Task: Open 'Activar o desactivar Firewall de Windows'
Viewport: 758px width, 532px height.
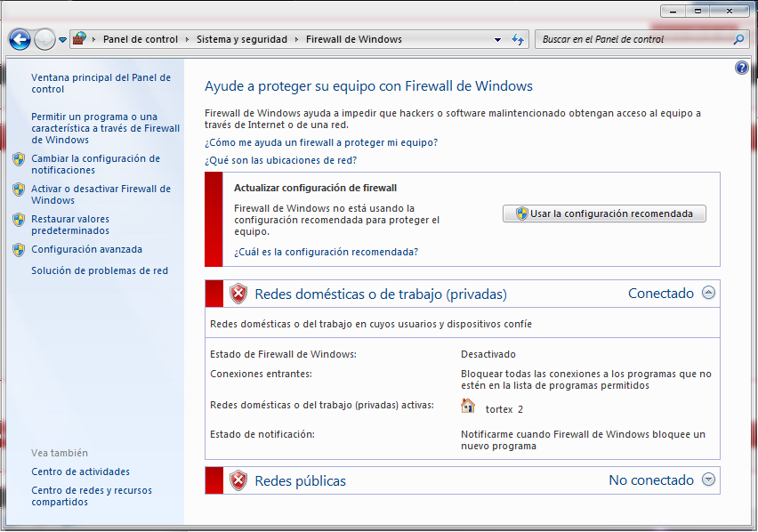Action: click(x=101, y=194)
